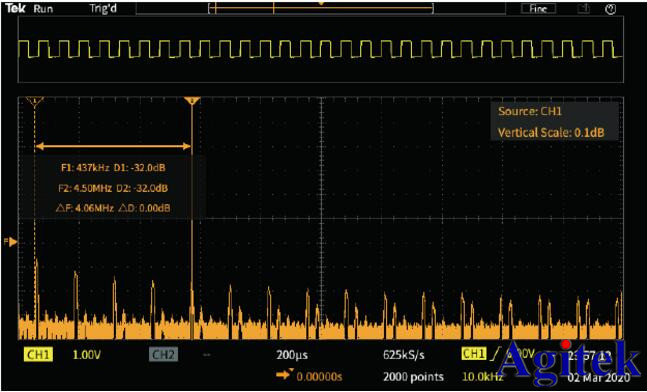Click the 0.00000s horizontal position readout

(319, 377)
